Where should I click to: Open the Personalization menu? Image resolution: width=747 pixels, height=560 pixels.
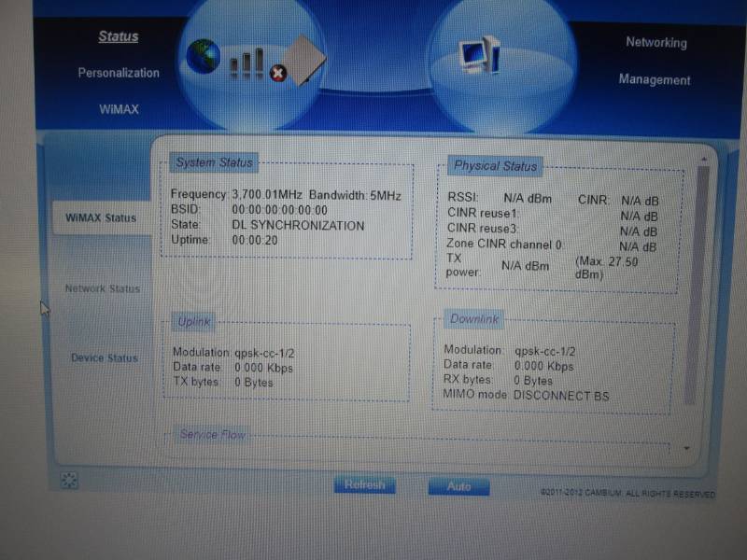pos(119,73)
